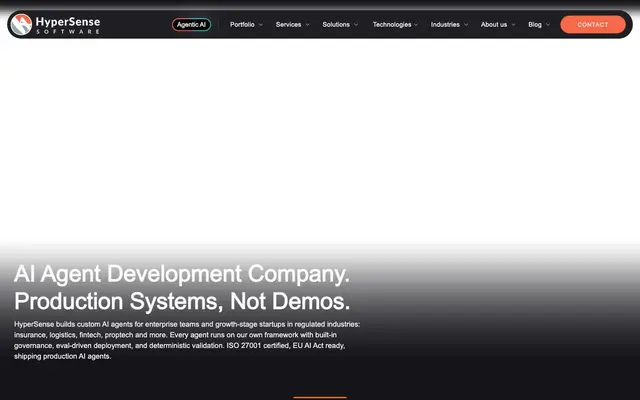
Task: Open the Agentic AI pill button
Action: pyautogui.click(x=191, y=24)
